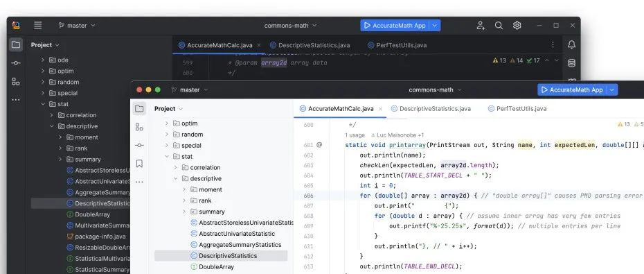This screenshot has width=644, height=274.
Task: Open master branch menu in light window
Action: click(190, 89)
